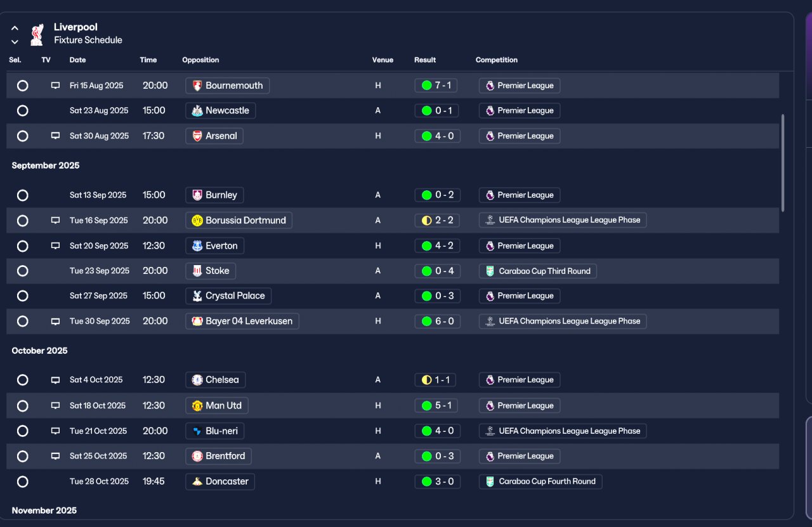Open the 7 - 1 Bournemouth result

click(x=436, y=86)
